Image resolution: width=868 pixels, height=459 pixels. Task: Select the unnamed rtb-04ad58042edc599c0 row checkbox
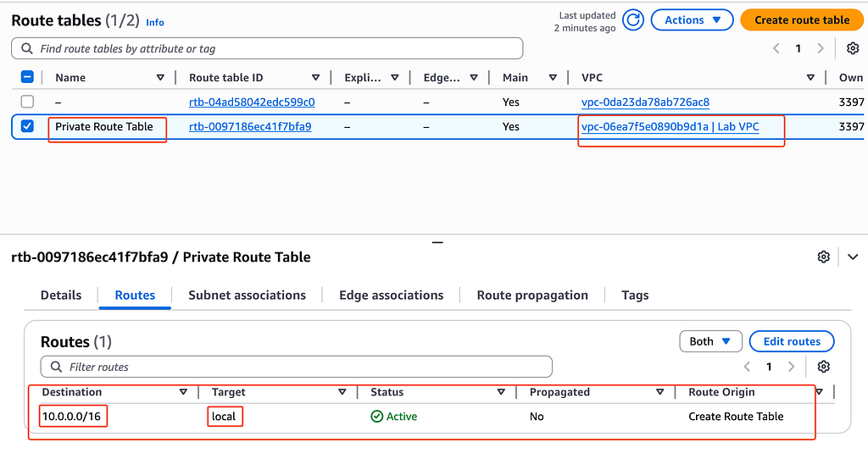pyautogui.click(x=27, y=102)
